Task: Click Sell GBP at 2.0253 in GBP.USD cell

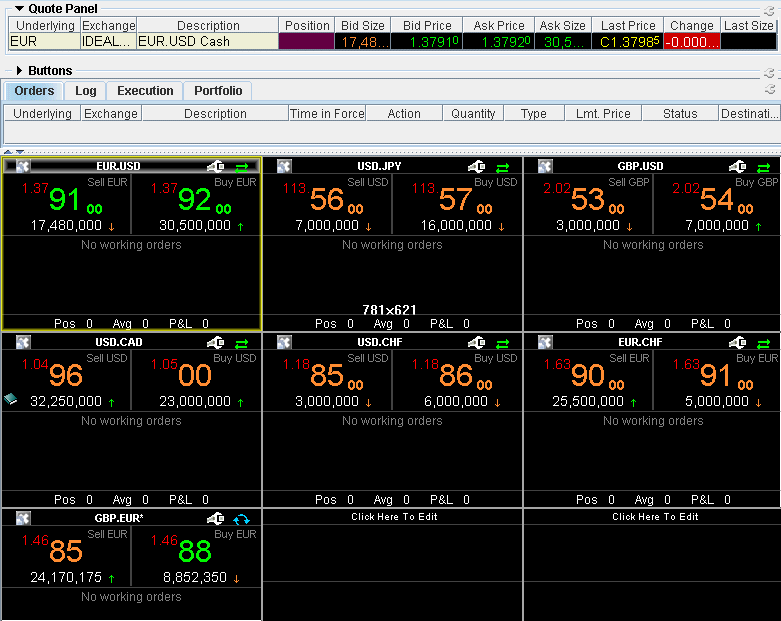Action: [x=589, y=204]
